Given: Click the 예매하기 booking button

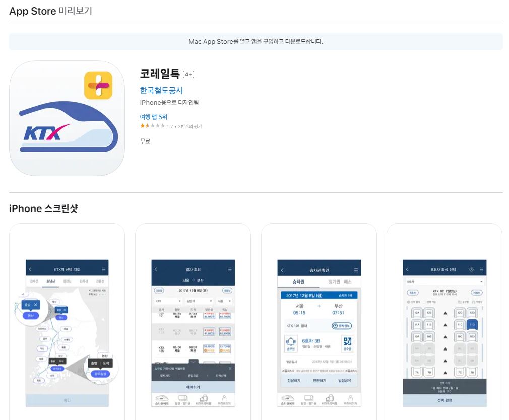Looking at the screenshot, I should pos(193,387).
